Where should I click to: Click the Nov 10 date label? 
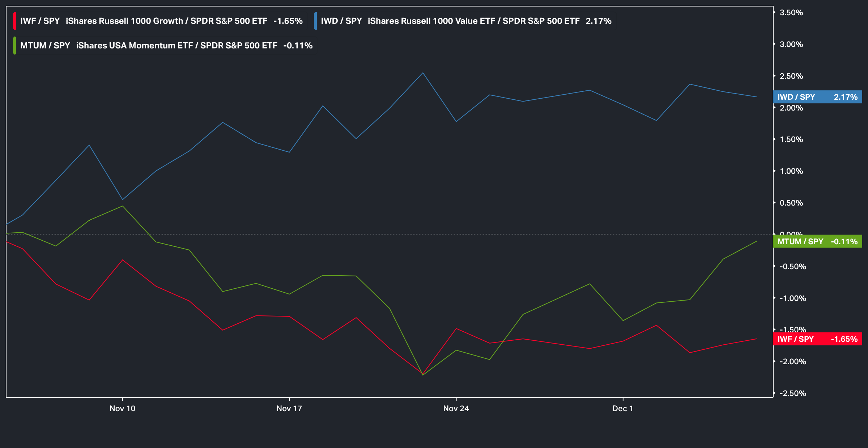[x=122, y=408]
